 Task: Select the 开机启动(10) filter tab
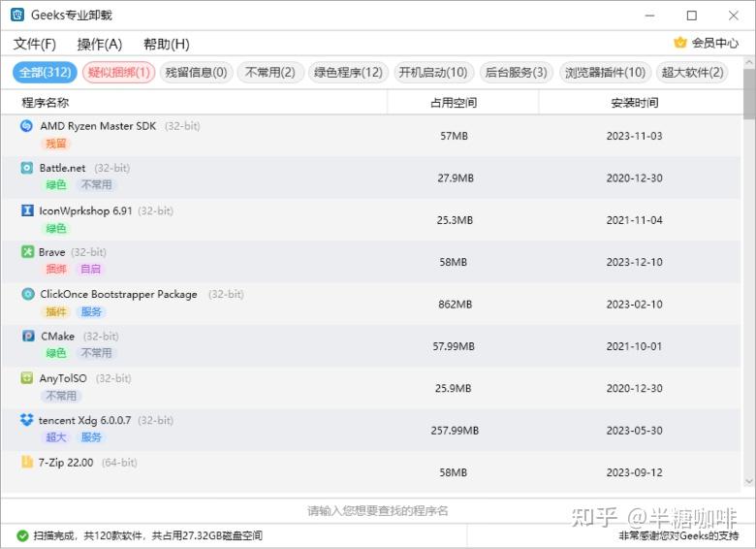[x=433, y=73]
